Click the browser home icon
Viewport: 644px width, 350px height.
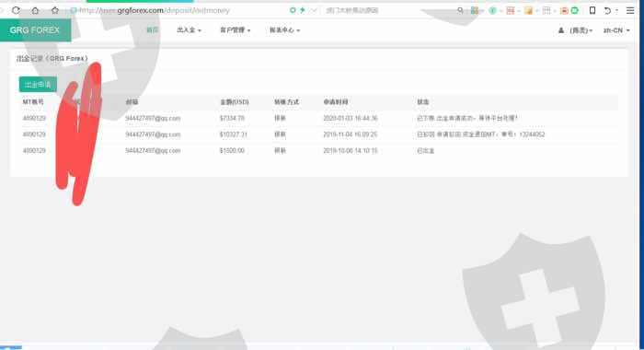pyautogui.click(x=35, y=10)
